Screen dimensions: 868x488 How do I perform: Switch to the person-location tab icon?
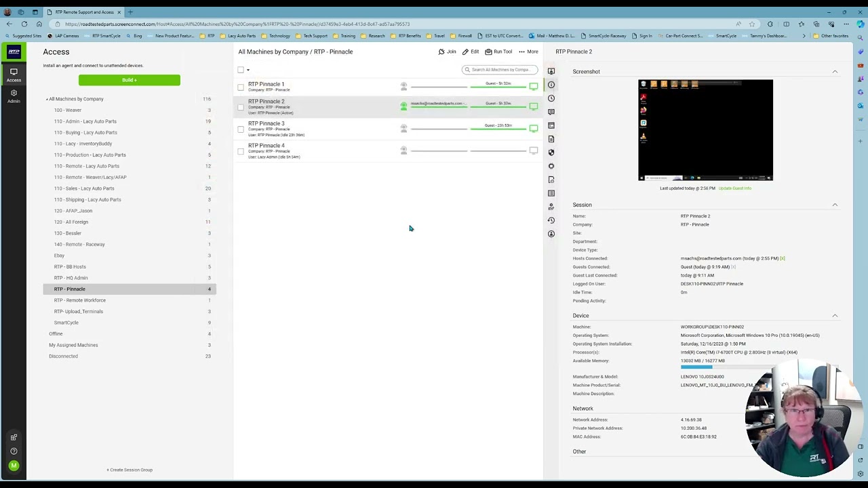pyautogui.click(x=551, y=207)
